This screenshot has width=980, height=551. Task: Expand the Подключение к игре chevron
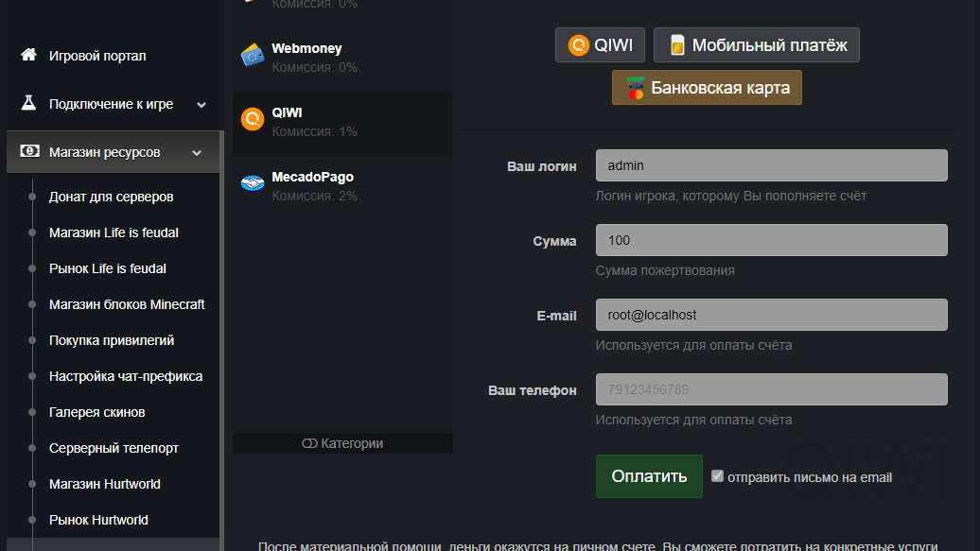pyautogui.click(x=201, y=105)
